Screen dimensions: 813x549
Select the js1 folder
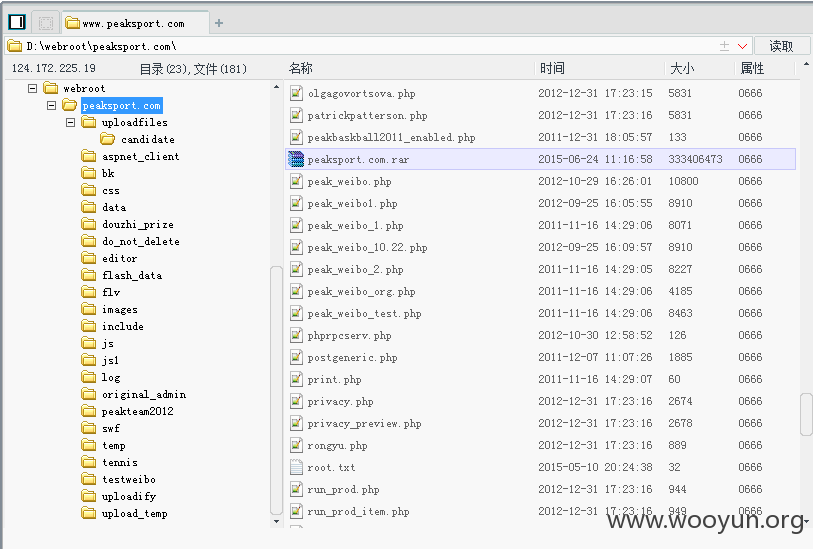click(x=110, y=360)
